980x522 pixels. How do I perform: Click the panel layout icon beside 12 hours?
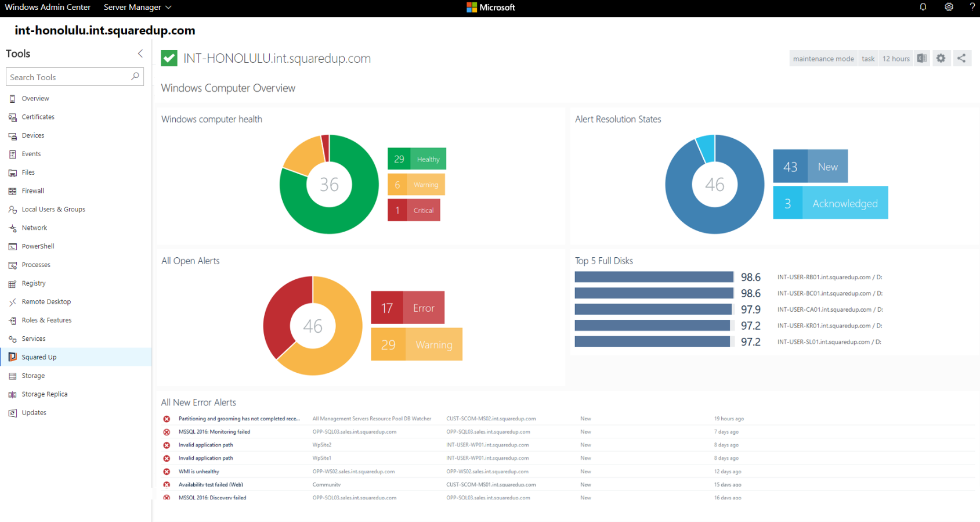point(922,58)
